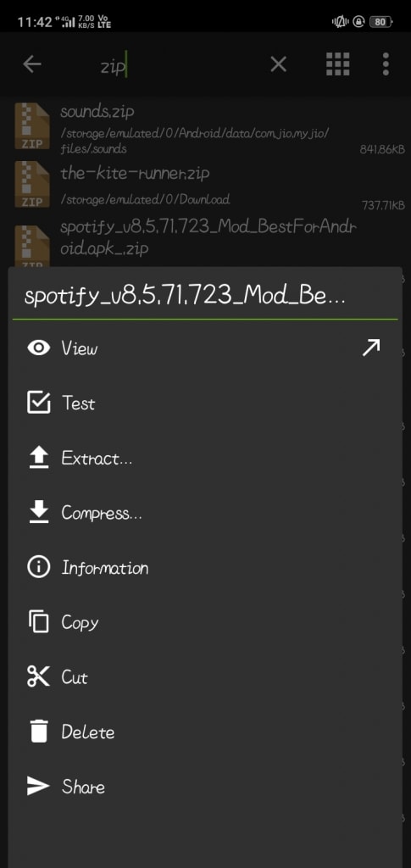411x868 pixels.
Task: Clear the search with the X icon
Action: 278,64
